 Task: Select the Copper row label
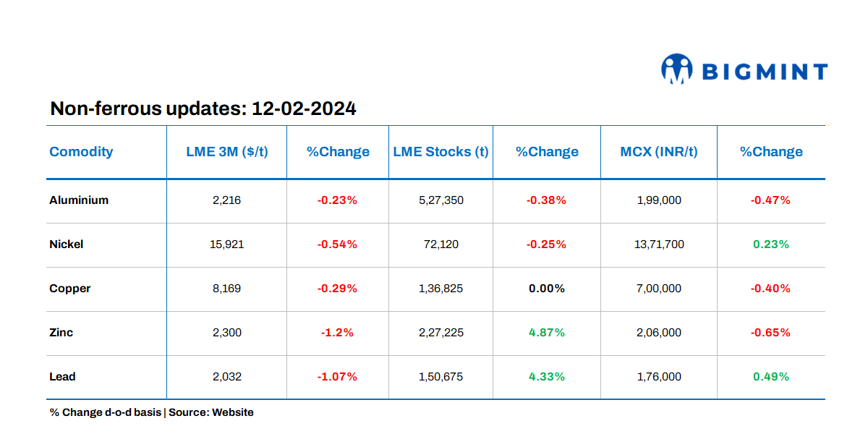(70, 289)
